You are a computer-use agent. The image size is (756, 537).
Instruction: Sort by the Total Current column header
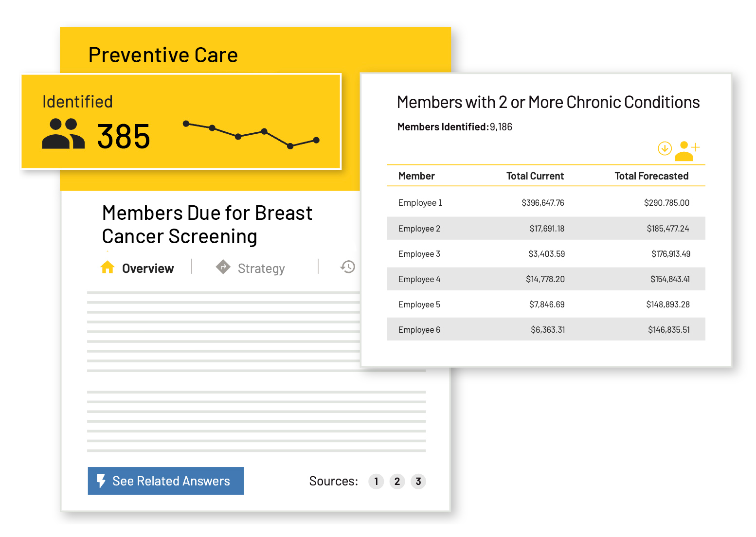535,176
